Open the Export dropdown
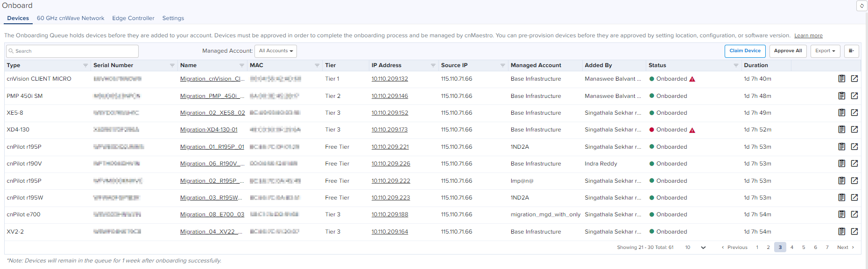 point(825,51)
